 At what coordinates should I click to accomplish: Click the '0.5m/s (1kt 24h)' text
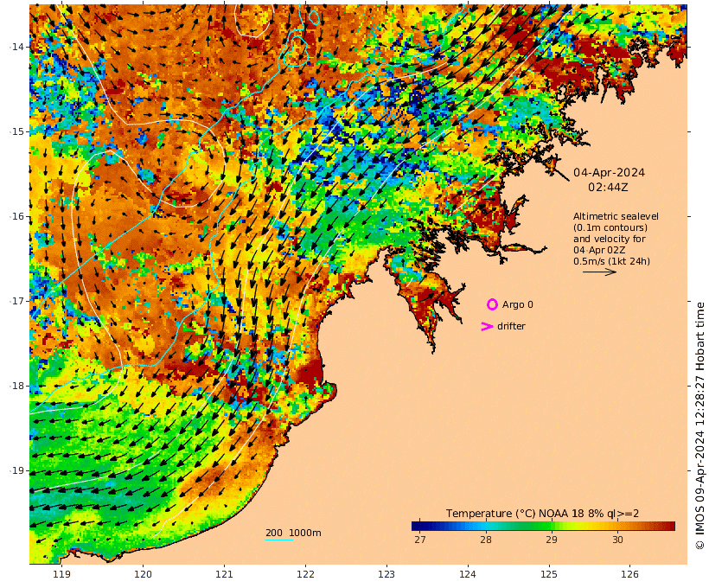click(x=612, y=261)
